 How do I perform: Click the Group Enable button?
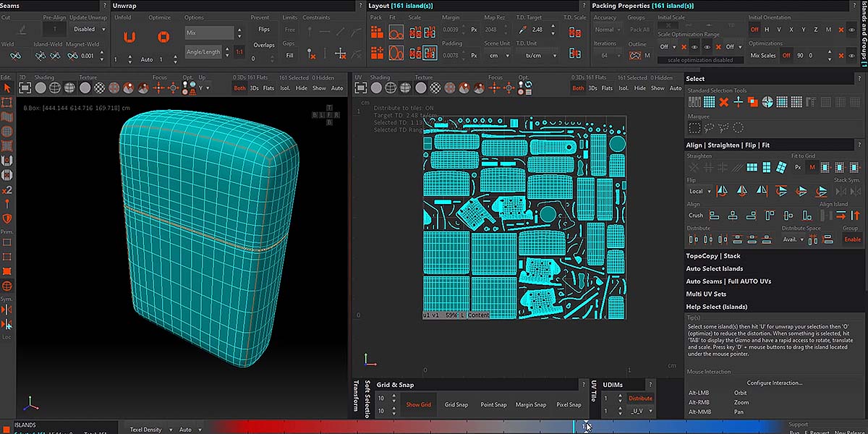click(853, 239)
